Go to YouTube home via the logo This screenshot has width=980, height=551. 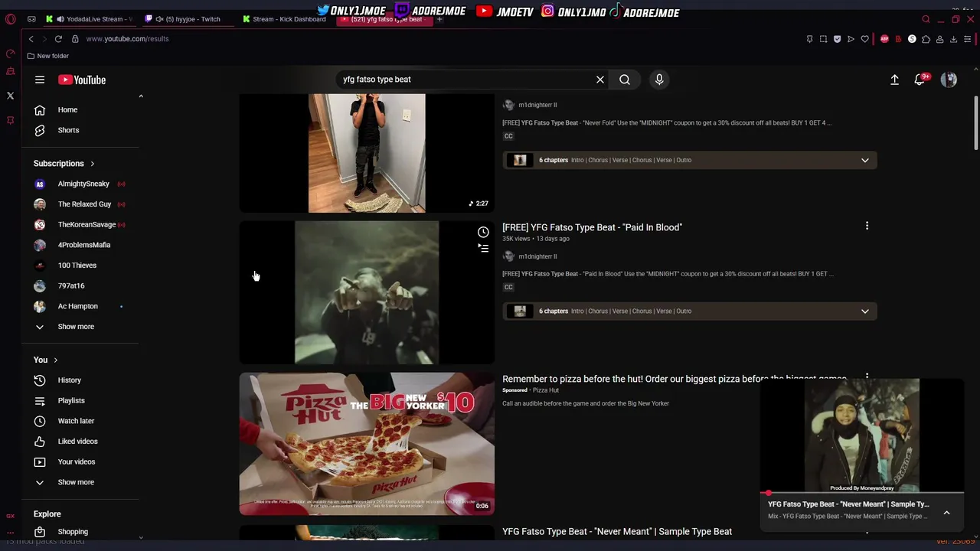tap(82, 80)
